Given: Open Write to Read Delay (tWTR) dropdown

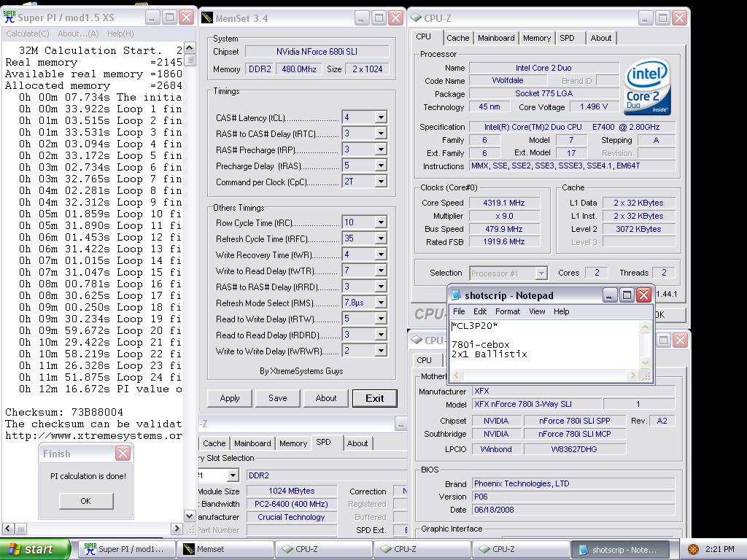Looking at the screenshot, I should click(381, 271).
